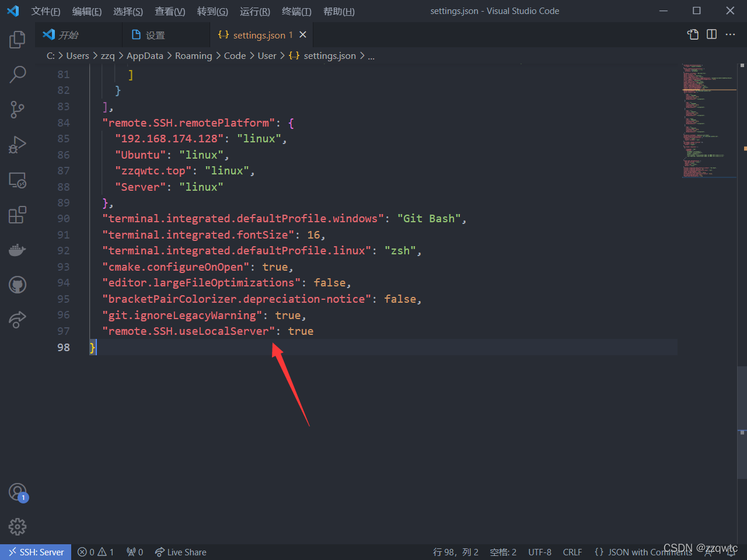Change indentation via 空格: 2
Viewport: 747px width, 560px height.
[503, 552]
